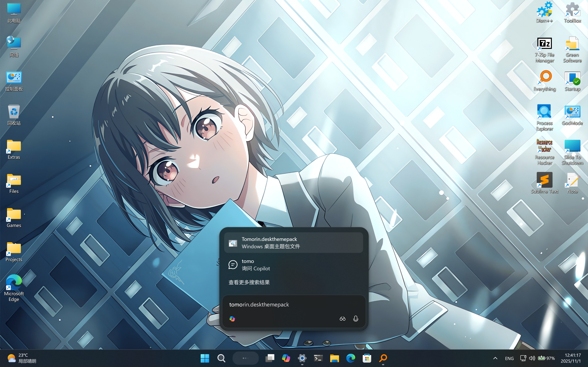This screenshot has height=367, width=588.
Task: Open the volume speaker tray icon
Action: coord(532,358)
